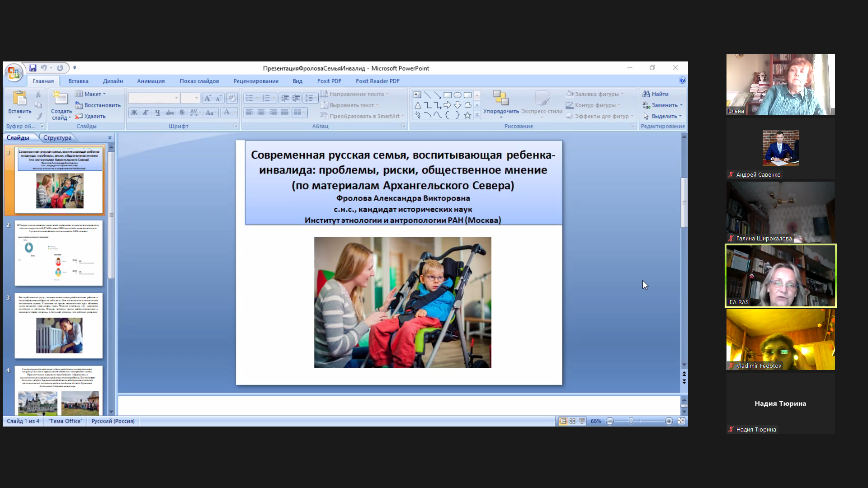
Task: Switch to the Дизайн ribbon tab
Action: 113,81
